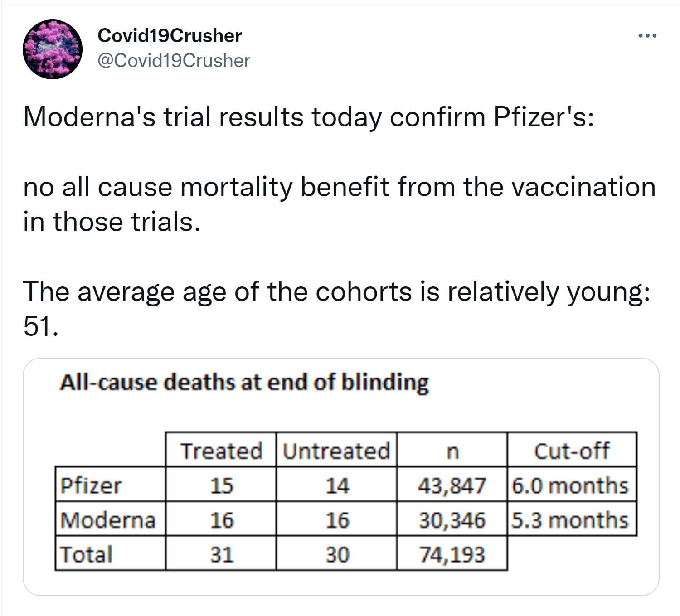Click the 'Untreated' column header in table

pyautogui.click(x=336, y=451)
